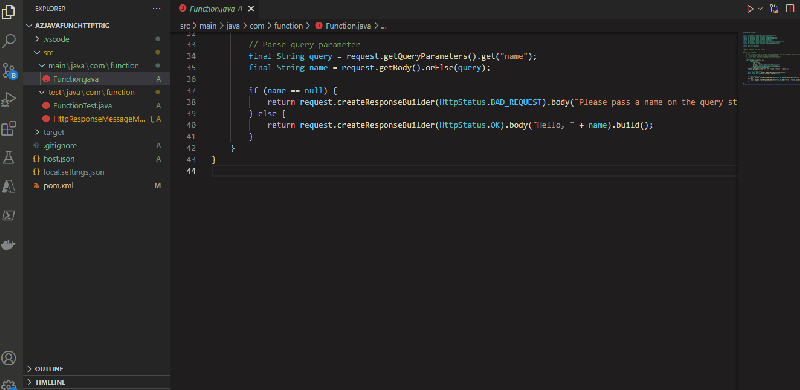Open the run options dropdown arrow
The height and width of the screenshot is (390, 800).
point(760,9)
